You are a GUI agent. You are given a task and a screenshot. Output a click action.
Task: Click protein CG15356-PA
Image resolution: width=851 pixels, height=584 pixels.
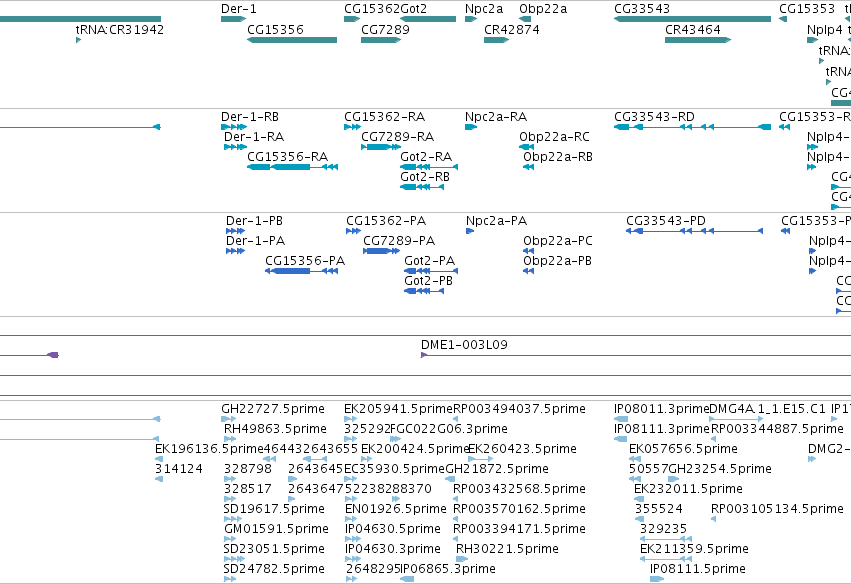[x=301, y=271]
